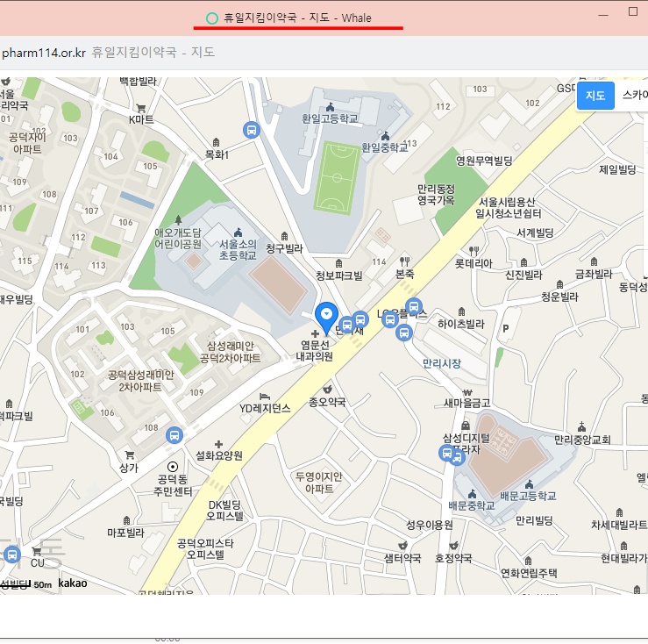Minimize the Whale window
This screenshot has height=644, width=648.
603,15
